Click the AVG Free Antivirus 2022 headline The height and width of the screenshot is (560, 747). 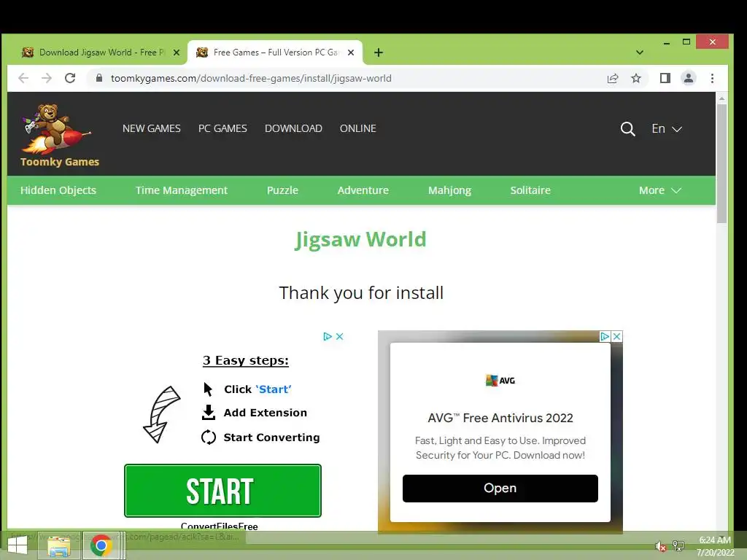[500, 418]
